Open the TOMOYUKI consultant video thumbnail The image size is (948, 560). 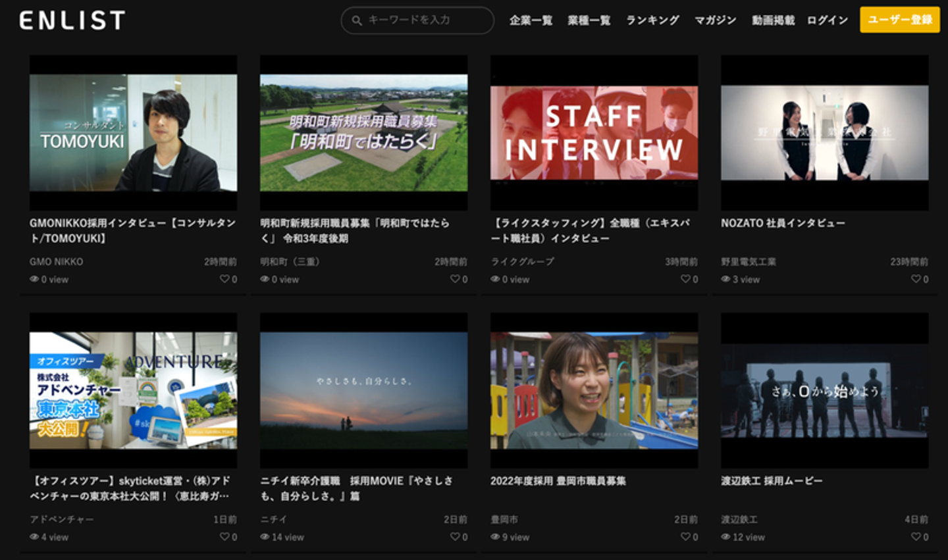pos(134,133)
